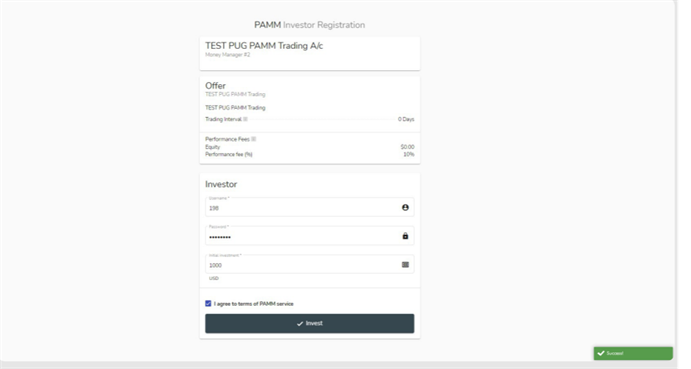Click the checkmark icon on the Invest button
691x369 pixels.
click(300, 324)
